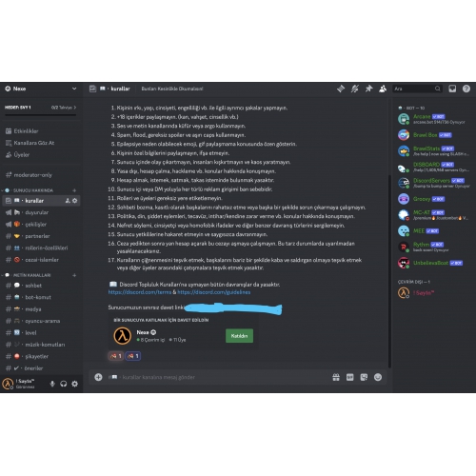Deafen using the headphones icon
Image resolution: width=476 pixels, height=476 pixels.
pyautogui.click(x=64, y=384)
